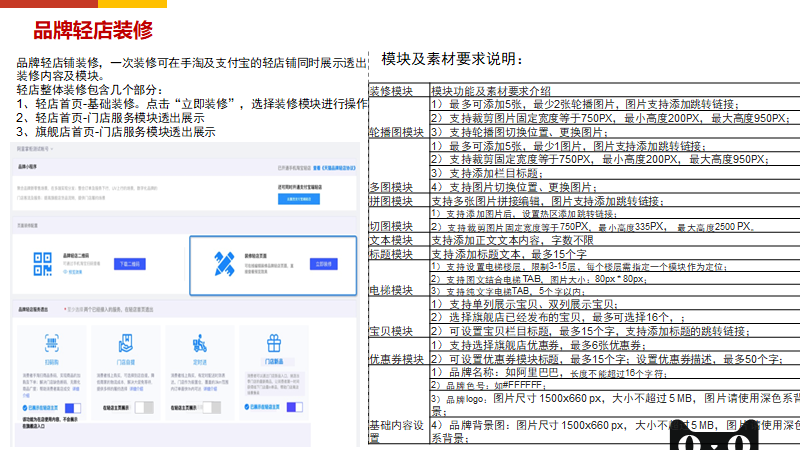The height and width of the screenshot is (450, 800).
Task: Click the 切图模块 table cell
Action: [399, 220]
